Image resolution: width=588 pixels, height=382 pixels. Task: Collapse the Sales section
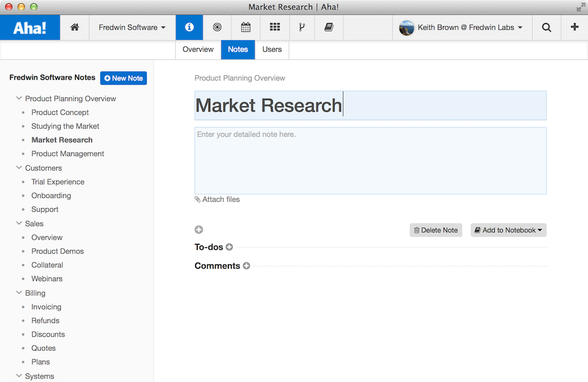click(x=19, y=223)
